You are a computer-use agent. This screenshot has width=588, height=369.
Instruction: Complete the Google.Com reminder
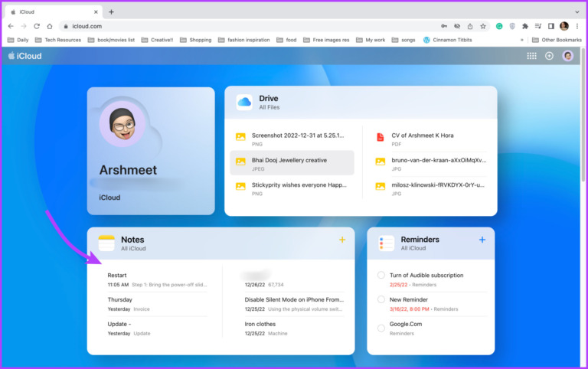(381, 328)
